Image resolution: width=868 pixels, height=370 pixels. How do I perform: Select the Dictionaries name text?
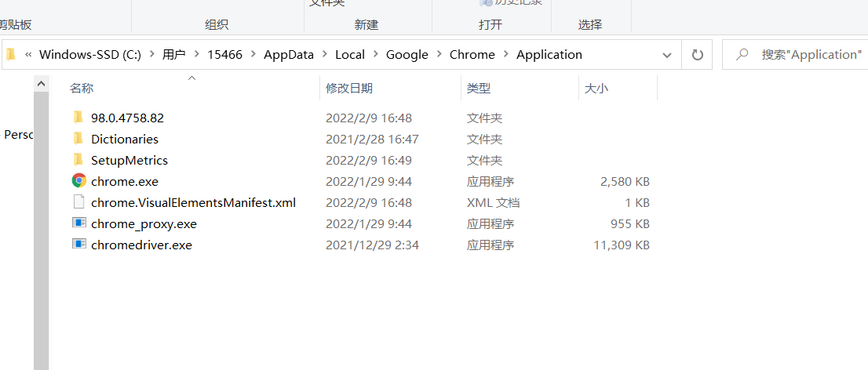pyautogui.click(x=125, y=139)
